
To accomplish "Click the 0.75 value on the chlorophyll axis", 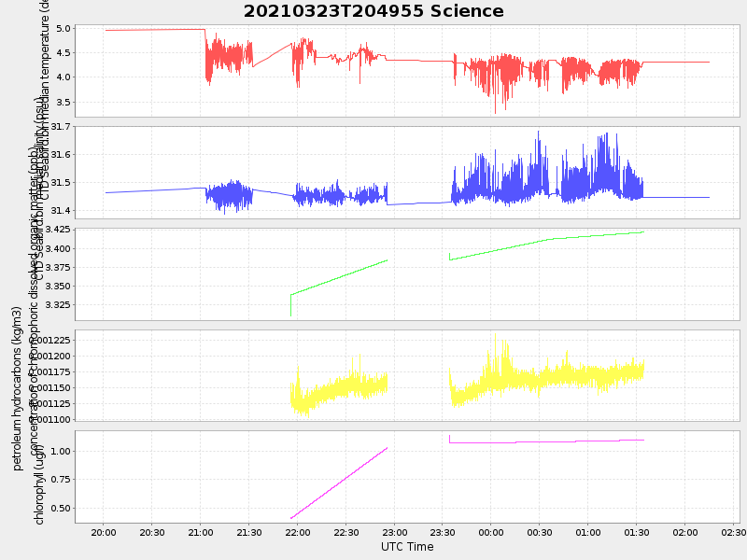I will point(61,480).
